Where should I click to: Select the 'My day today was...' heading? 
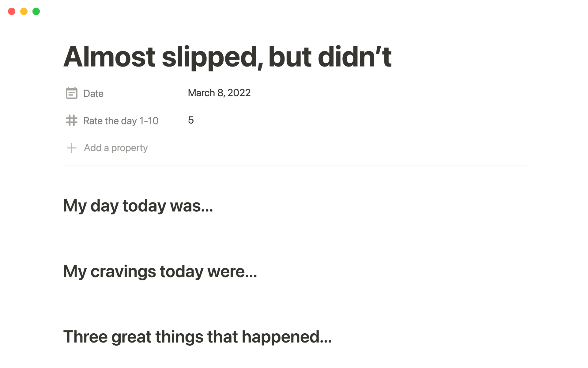click(138, 205)
